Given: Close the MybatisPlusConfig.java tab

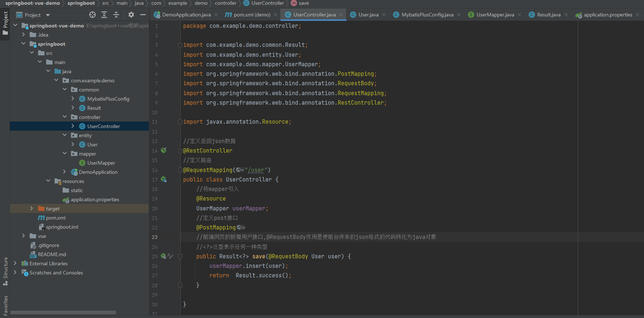Looking at the screenshot, I should [x=459, y=15].
